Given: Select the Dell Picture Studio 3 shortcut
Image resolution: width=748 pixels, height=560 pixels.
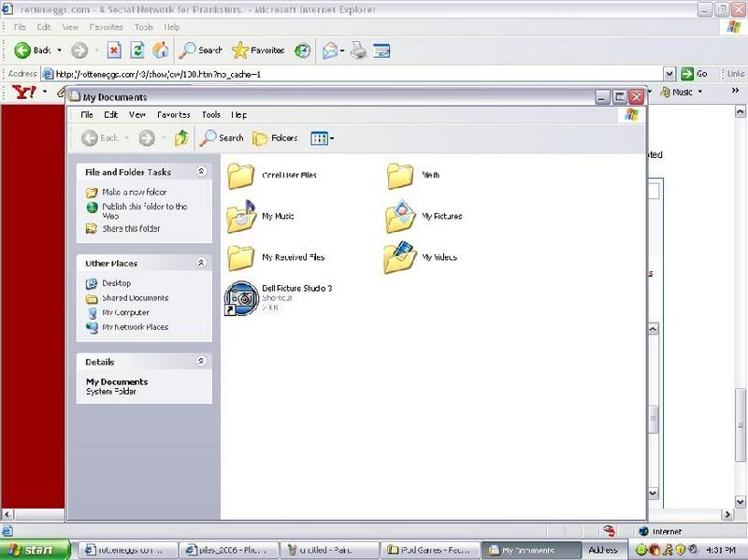Looking at the screenshot, I should pyautogui.click(x=279, y=297).
